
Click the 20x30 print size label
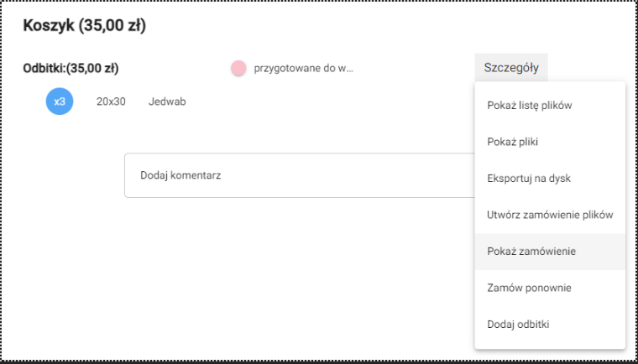tap(111, 101)
